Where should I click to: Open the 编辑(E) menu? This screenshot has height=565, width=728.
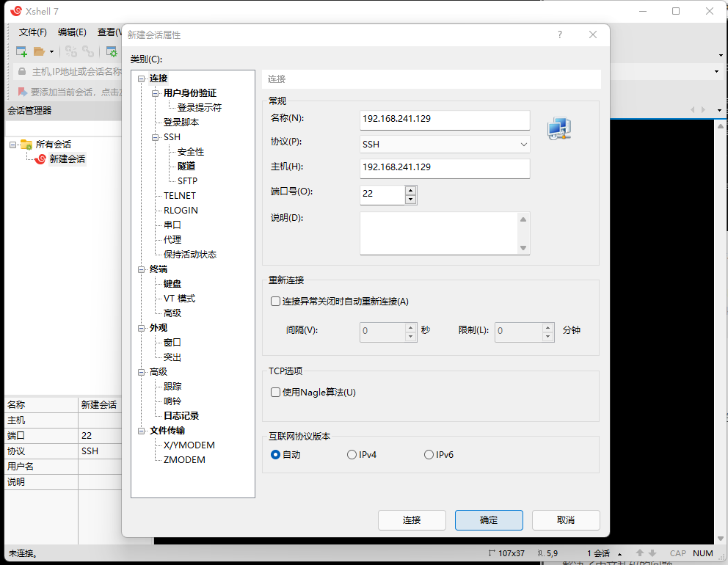(71, 32)
